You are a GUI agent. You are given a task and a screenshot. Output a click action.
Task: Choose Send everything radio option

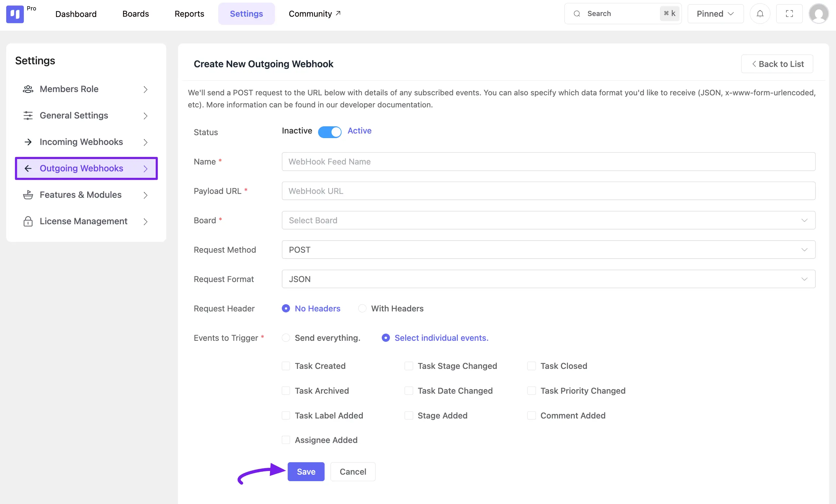click(286, 338)
